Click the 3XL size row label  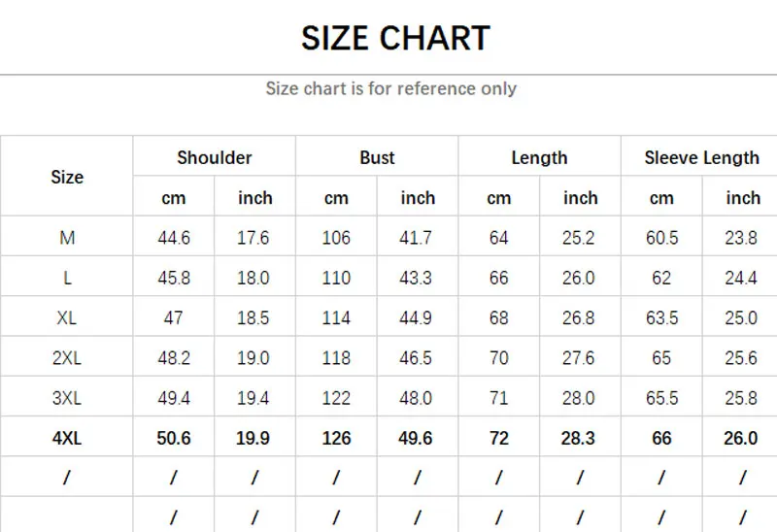pyautogui.click(x=67, y=398)
